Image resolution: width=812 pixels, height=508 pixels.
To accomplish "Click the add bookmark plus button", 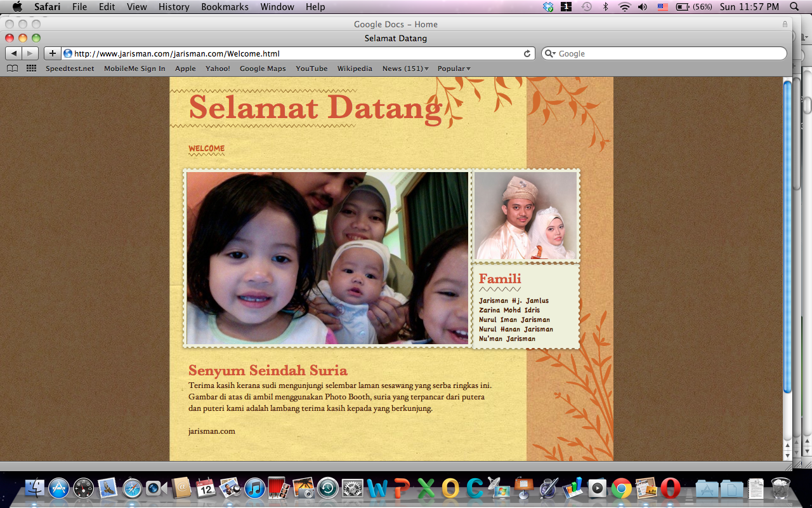I will 52,53.
